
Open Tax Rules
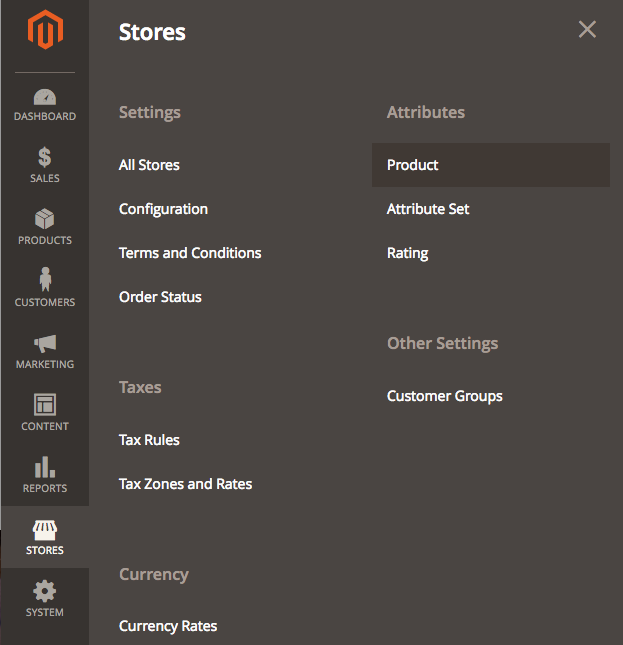tap(149, 440)
